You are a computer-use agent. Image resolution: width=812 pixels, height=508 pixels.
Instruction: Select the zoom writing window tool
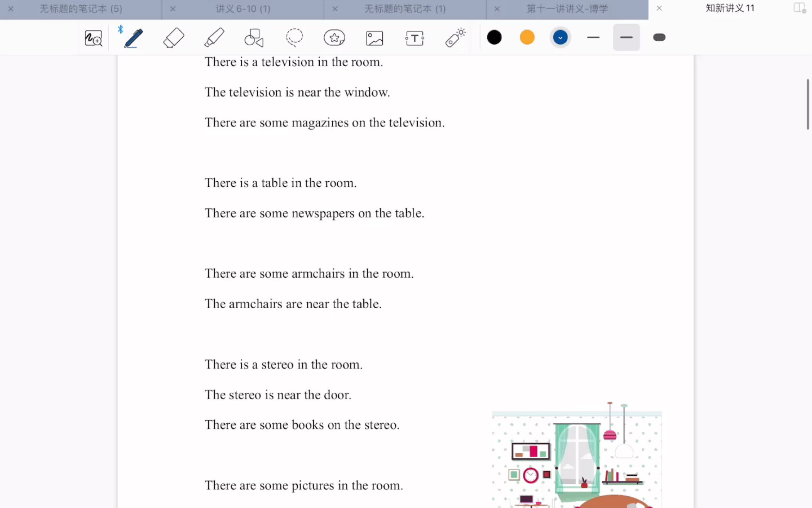point(93,38)
